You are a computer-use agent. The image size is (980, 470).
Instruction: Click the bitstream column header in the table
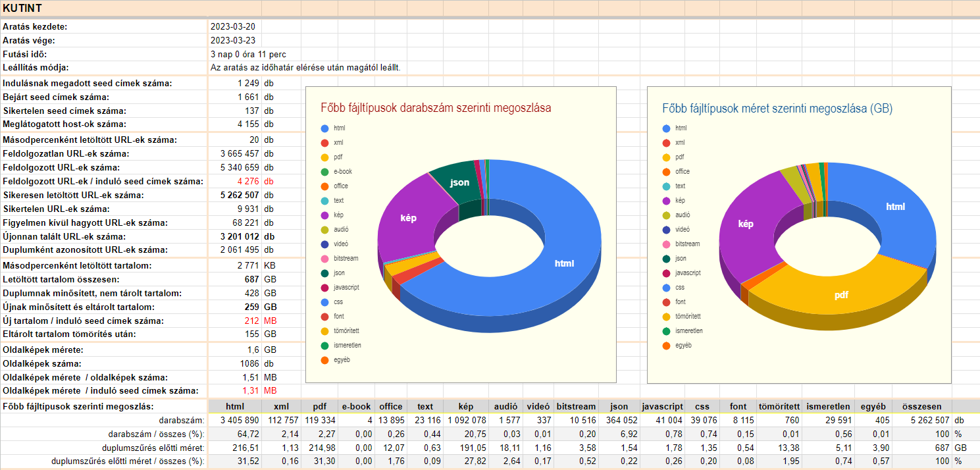[576, 407]
